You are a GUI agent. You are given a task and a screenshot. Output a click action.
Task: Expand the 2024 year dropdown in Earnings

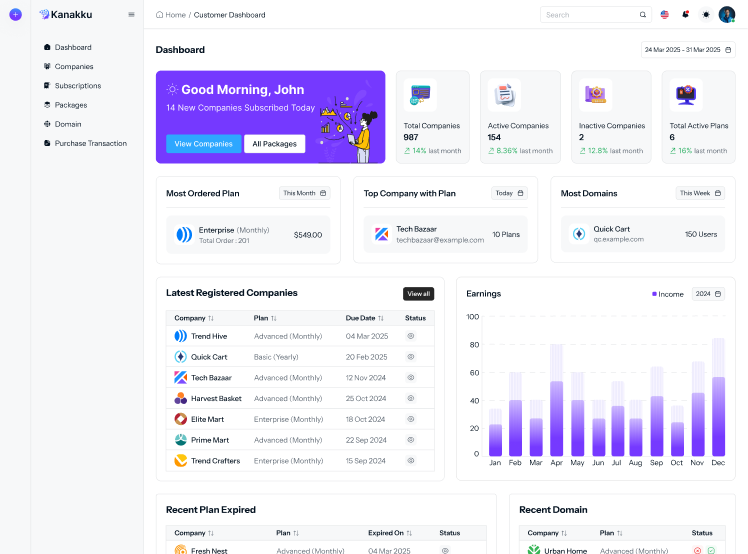click(708, 294)
